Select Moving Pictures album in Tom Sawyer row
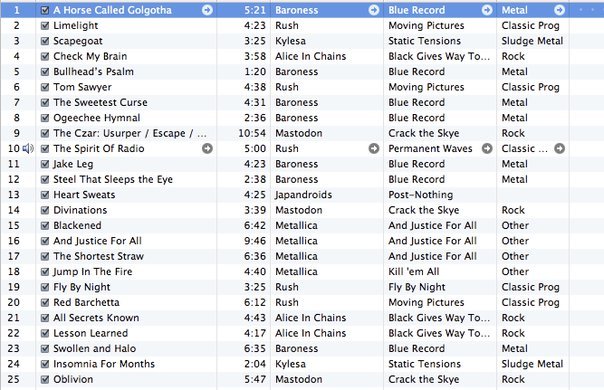This screenshot has height=390, width=604. (426, 87)
